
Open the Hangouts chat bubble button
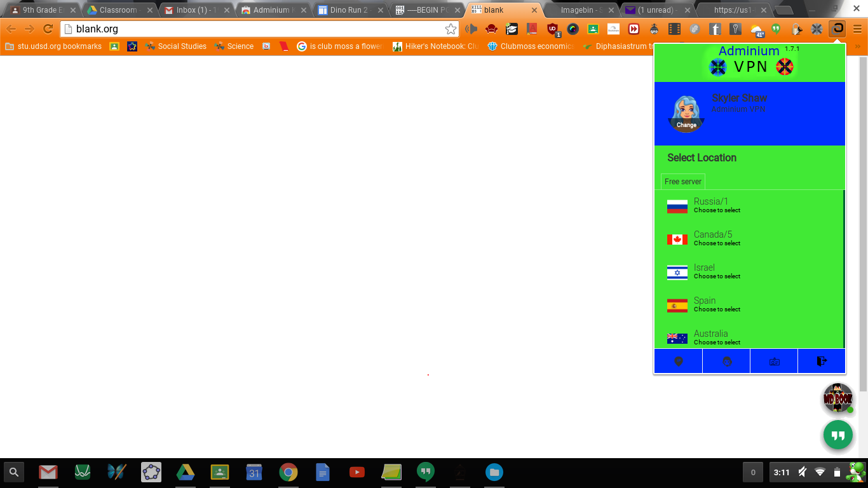point(838,435)
